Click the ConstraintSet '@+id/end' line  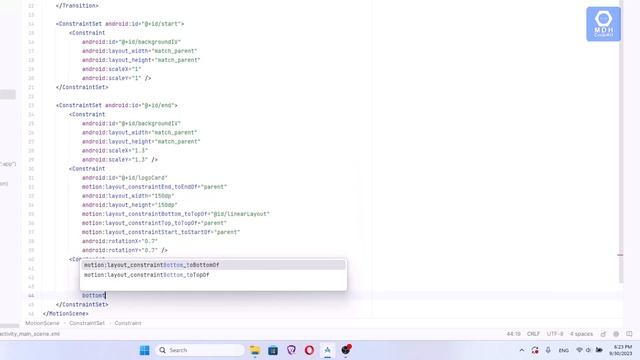click(x=117, y=105)
